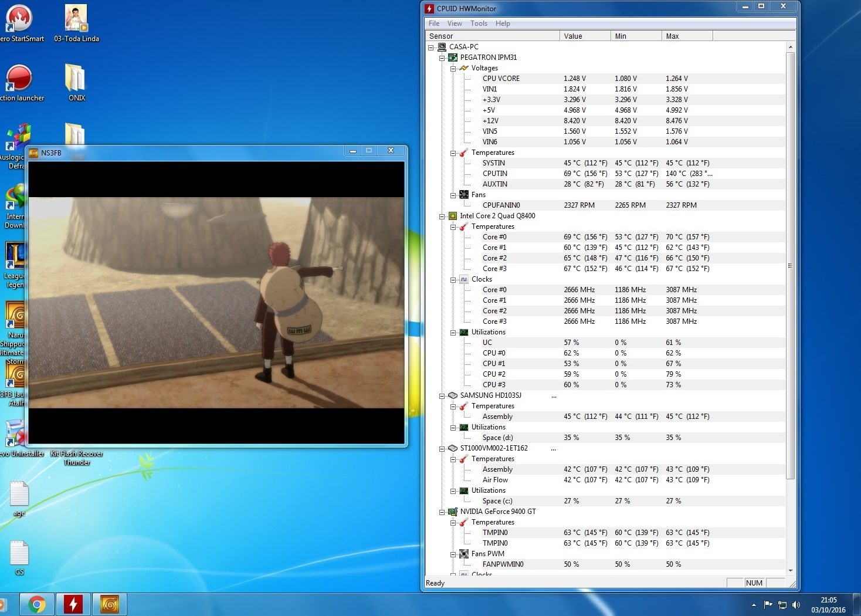This screenshot has width=861, height=616.
Task: Collapse the Clocks group under Intel CPU
Action: (453, 280)
